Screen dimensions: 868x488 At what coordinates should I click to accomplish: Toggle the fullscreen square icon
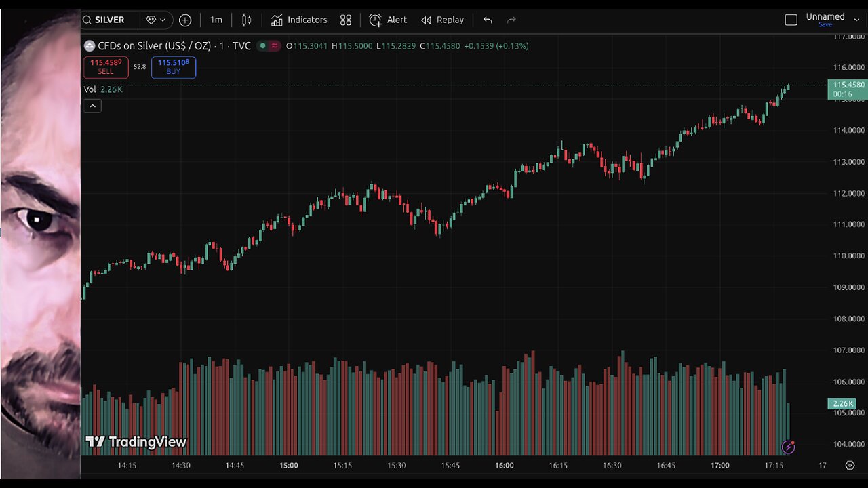pyautogui.click(x=791, y=20)
